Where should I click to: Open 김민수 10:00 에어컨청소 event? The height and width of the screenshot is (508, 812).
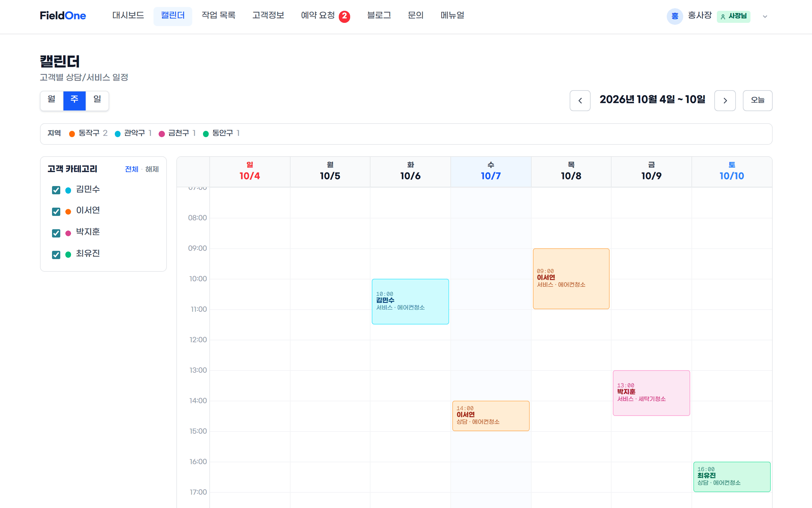click(410, 301)
